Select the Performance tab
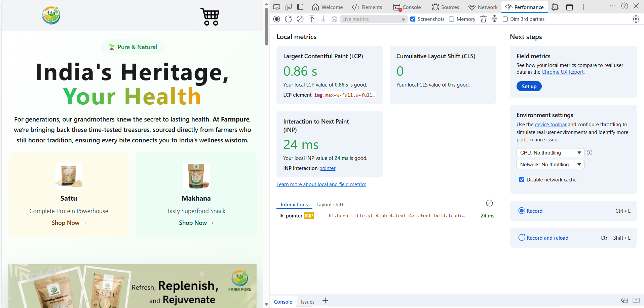Viewport: 644px width, 308px height. 524,7
